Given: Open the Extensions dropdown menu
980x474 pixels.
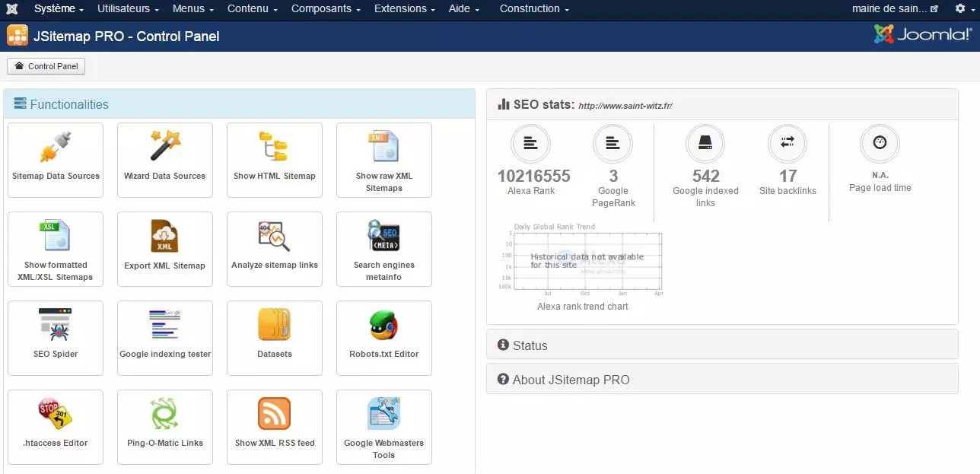Looking at the screenshot, I should (404, 9).
